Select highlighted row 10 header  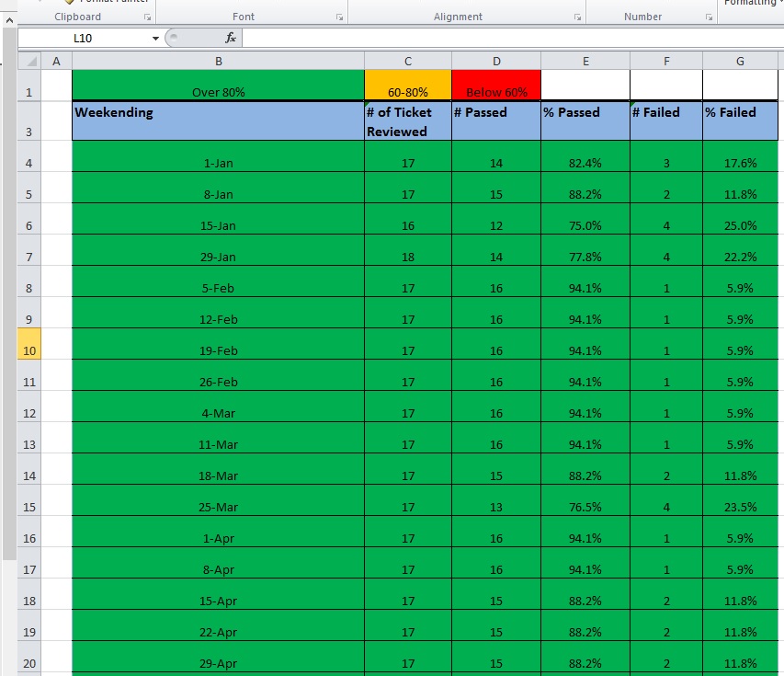coord(29,344)
